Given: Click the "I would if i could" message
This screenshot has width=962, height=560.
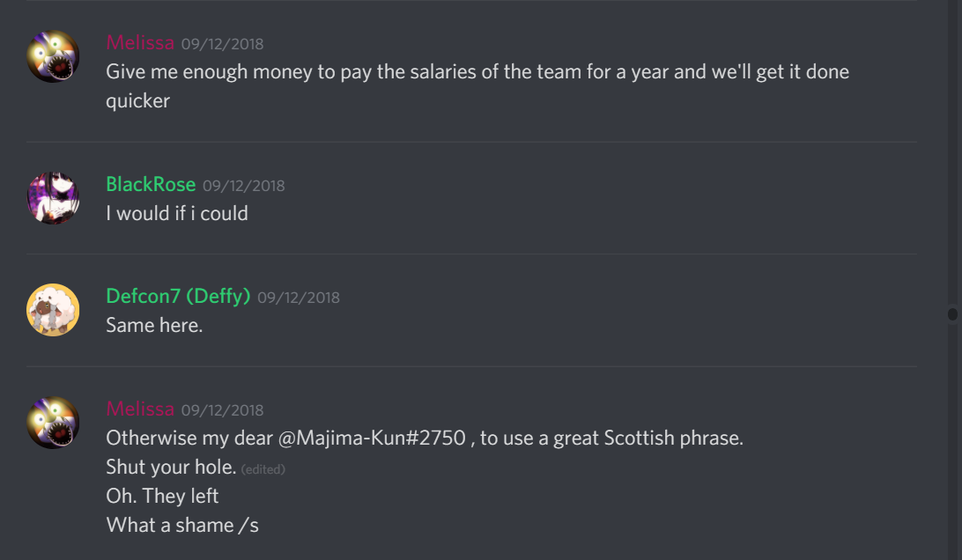Looking at the screenshot, I should pyautogui.click(x=177, y=213).
